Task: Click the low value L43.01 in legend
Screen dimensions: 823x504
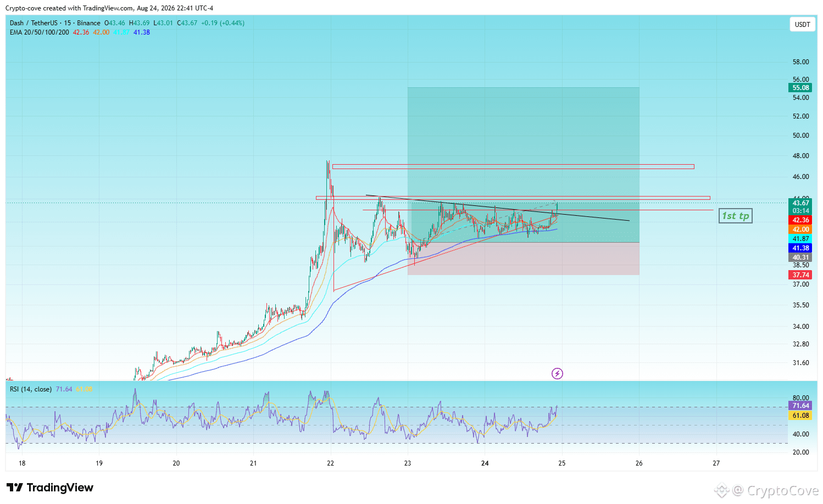Action: 163,23
